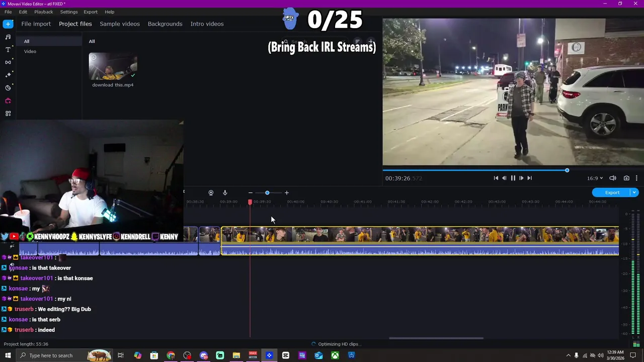This screenshot has height=362, width=644.
Task: Open CapCut from the taskbar
Action: coord(285,355)
